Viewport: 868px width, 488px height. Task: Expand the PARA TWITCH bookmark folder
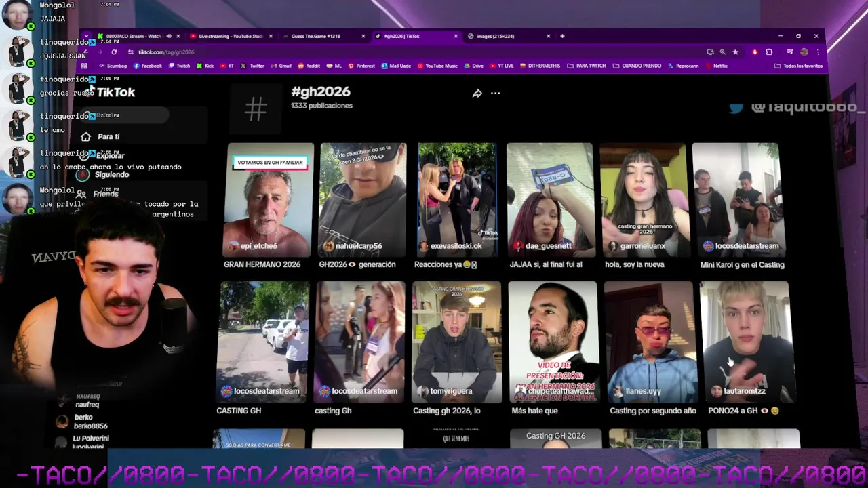587,66
